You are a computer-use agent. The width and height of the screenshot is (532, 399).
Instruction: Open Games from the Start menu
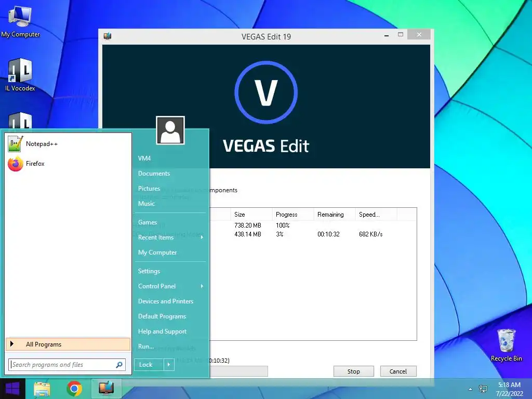tap(147, 222)
